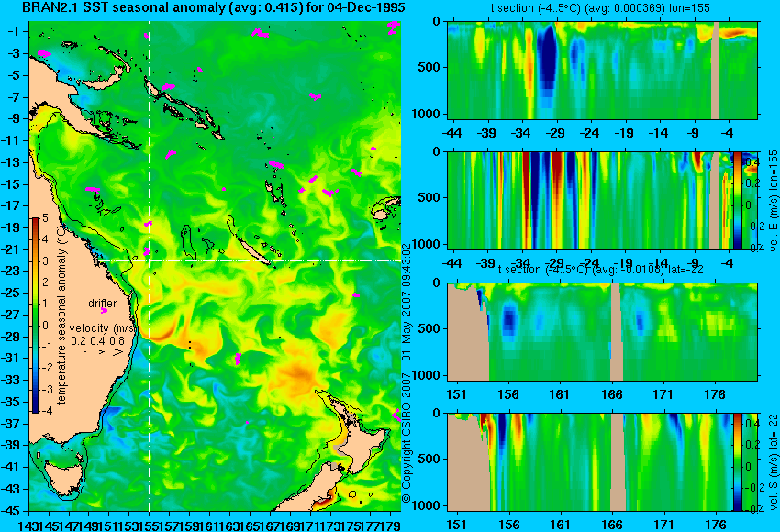This screenshot has height=532, width=780.
Task: Click the magenta drifter marker below "drifter" label
Action: pyautogui.click(x=104, y=311)
